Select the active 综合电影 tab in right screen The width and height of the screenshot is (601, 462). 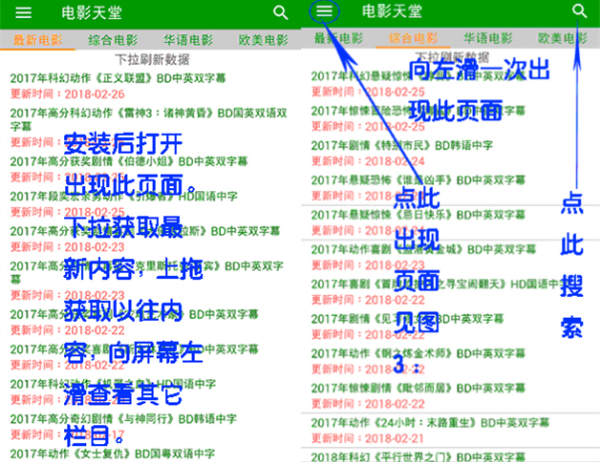(x=413, y=38)
